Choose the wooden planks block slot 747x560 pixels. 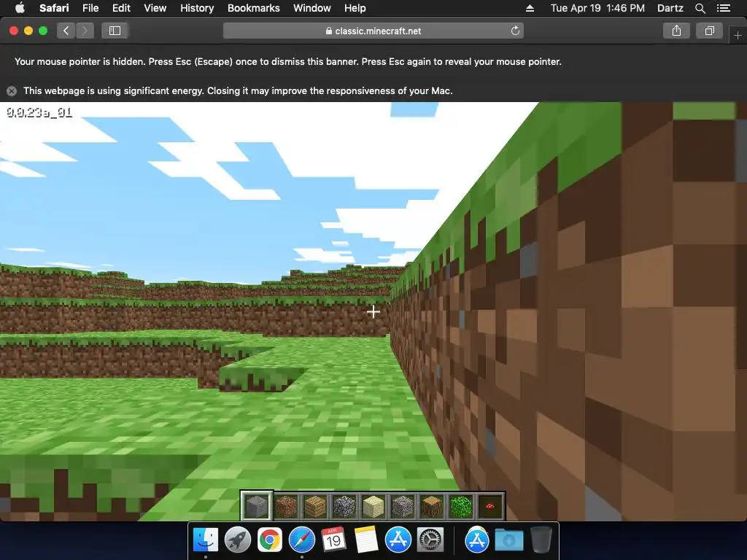click(315, 506)
